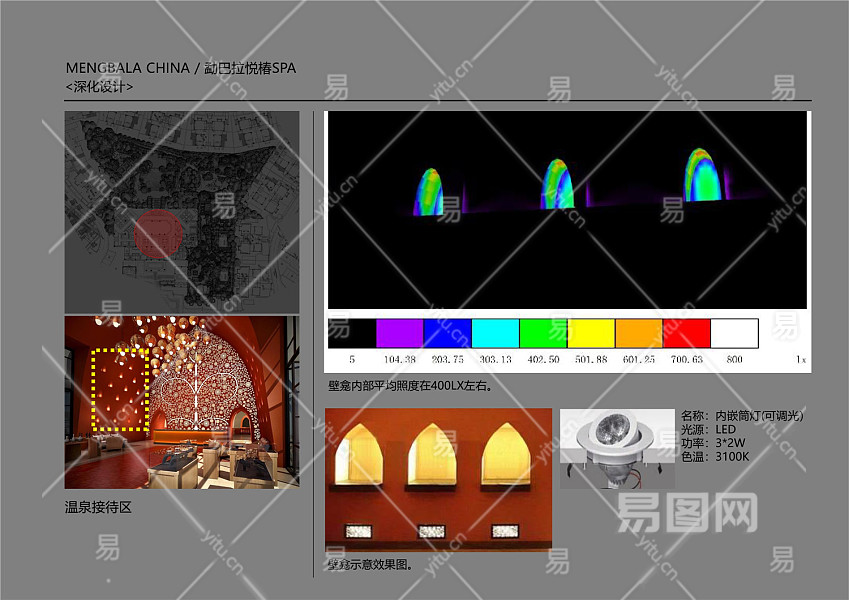Image resolution: width=849 pixels, height=600 pixels.
Task: Click the red legend swatch labeled 700.63
Action: (686, 333)
